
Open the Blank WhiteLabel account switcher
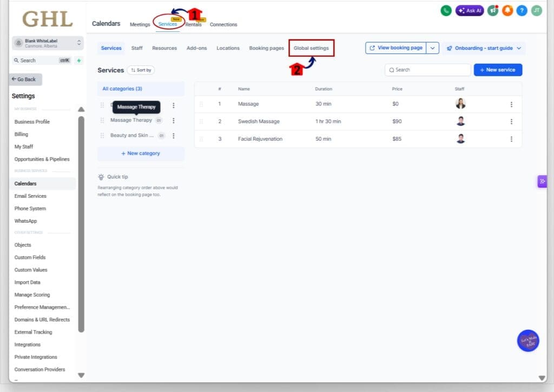point(48,43)
